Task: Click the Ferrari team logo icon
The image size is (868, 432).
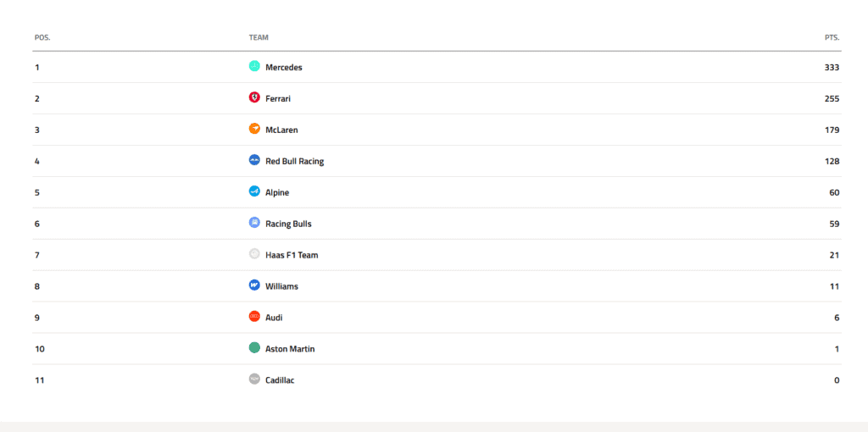Action: (254, 98)
